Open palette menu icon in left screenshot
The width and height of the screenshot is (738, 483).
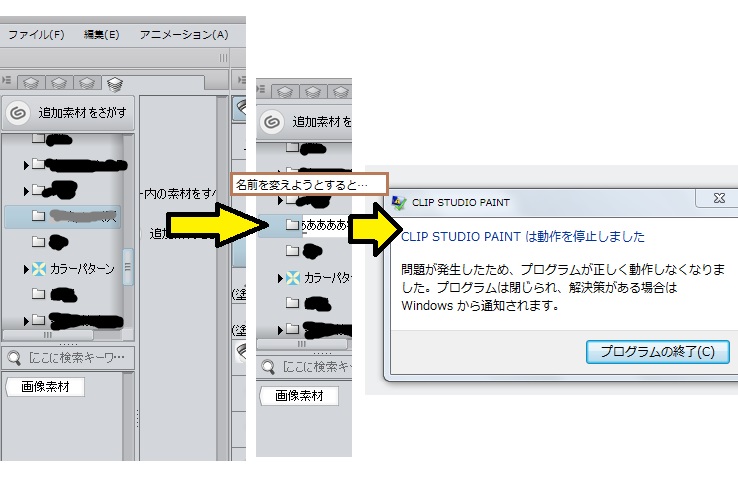pos(7,80)
